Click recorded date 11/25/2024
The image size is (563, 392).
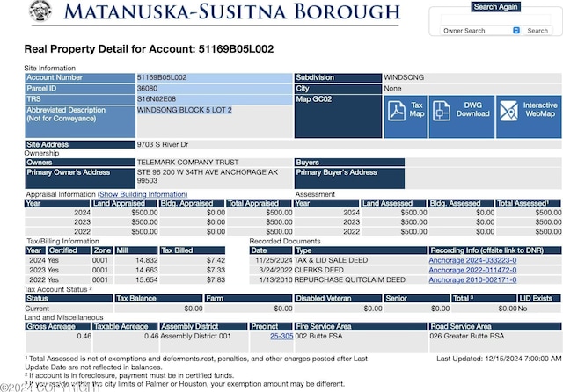coord(274,260)
